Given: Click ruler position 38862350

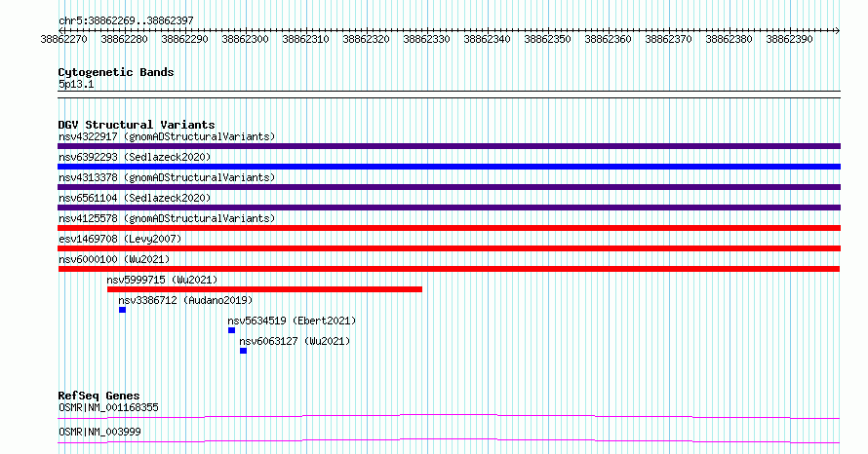Looking at the screenshot, I should pyautogui.click(x=547, y=39).
